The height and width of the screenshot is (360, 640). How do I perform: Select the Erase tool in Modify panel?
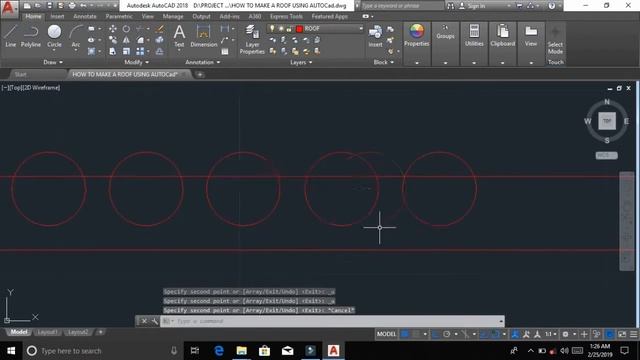coord(160,29)
